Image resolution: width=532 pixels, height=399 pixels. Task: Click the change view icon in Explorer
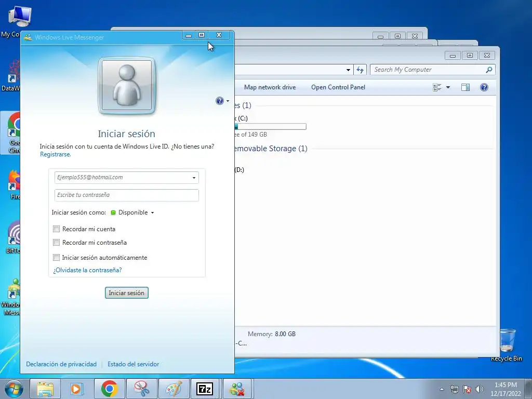[x=437, y=87]
